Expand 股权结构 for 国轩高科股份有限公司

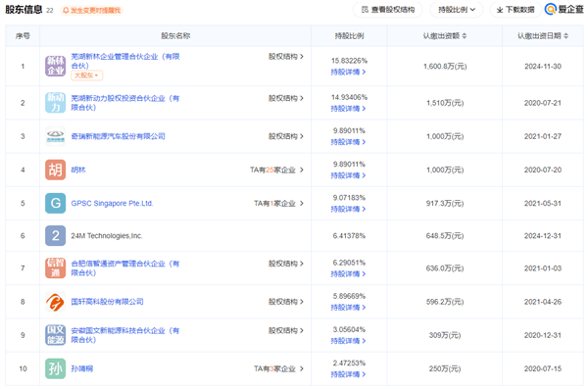point(286,302)
